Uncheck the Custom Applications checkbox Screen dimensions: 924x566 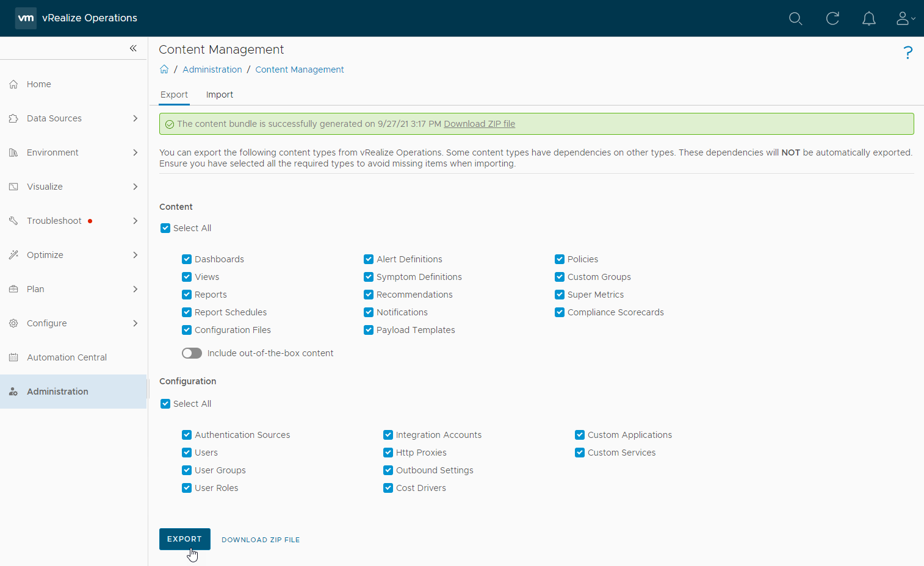[580, 435]
